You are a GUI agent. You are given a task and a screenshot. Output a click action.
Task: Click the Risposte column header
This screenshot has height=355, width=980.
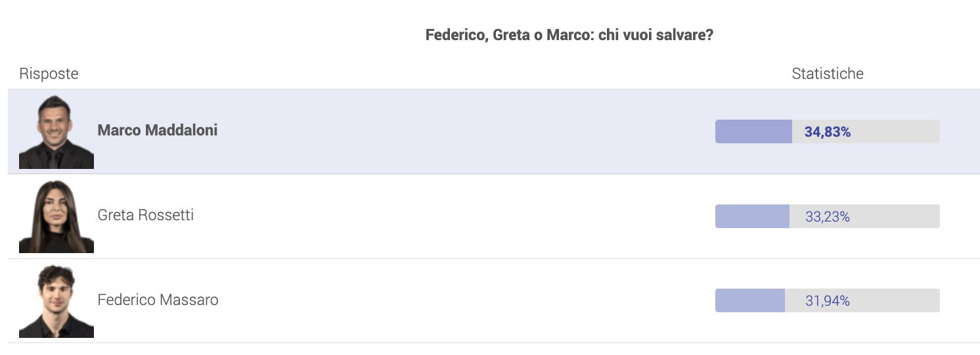[x=49, y=74]
